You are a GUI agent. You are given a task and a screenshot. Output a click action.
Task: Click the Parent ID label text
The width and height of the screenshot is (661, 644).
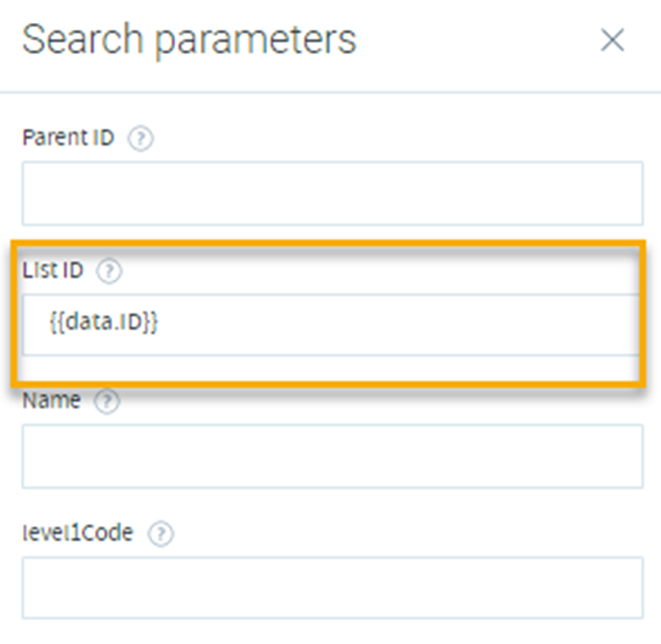(x=69, y=137)
